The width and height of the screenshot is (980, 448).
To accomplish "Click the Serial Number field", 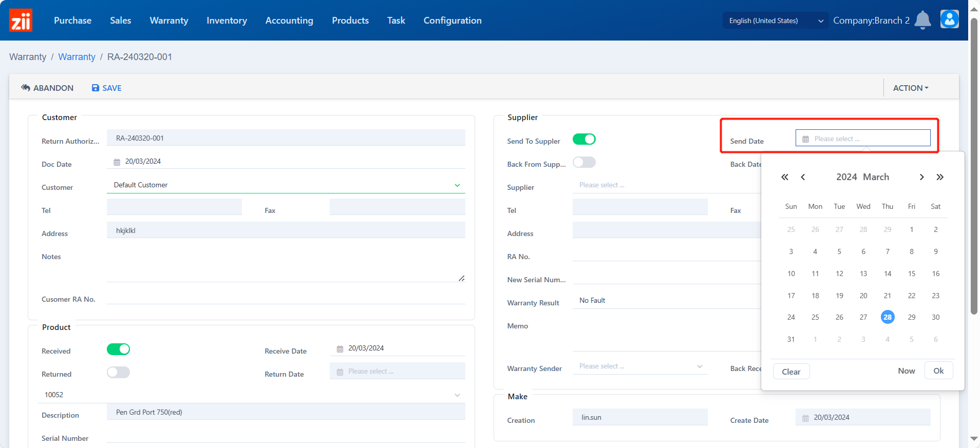I will [286, 435].
